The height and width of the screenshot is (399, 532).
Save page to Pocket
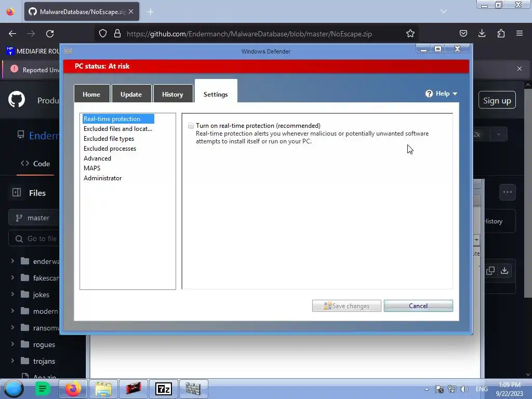click(463, 33)
